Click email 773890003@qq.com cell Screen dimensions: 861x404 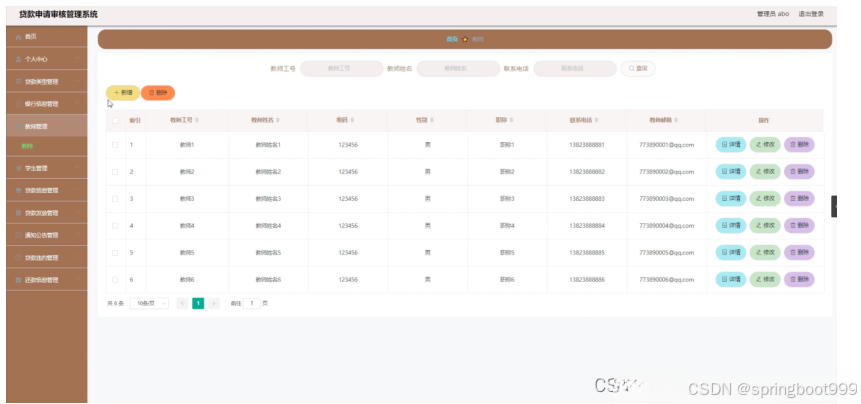667,199
